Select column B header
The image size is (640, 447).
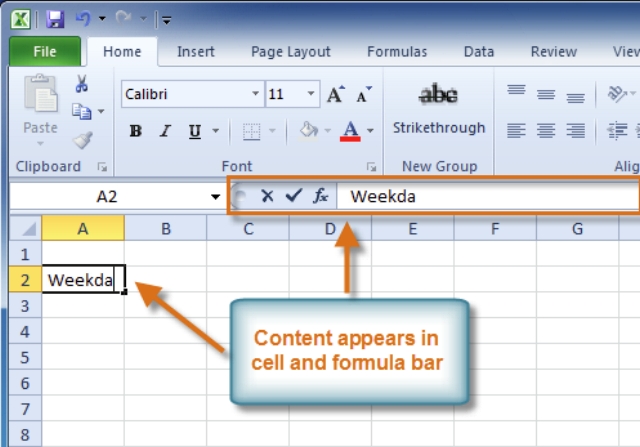166,229
